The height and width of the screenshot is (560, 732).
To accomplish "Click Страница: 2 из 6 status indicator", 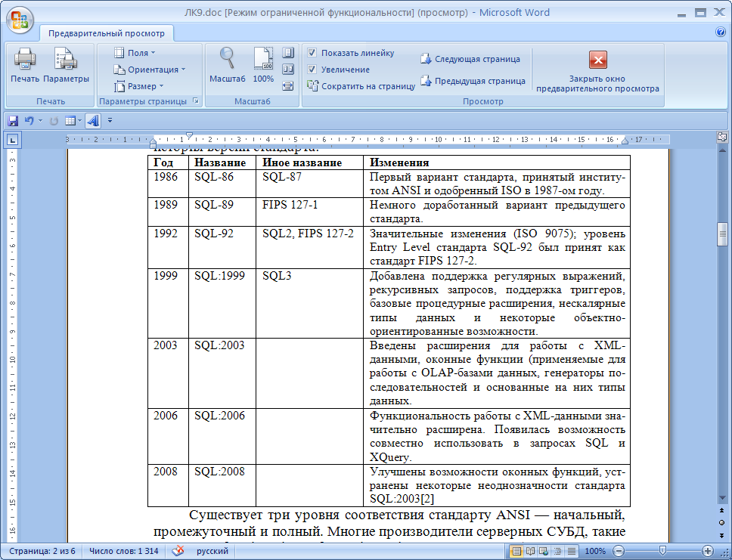I will coord(42,551).
